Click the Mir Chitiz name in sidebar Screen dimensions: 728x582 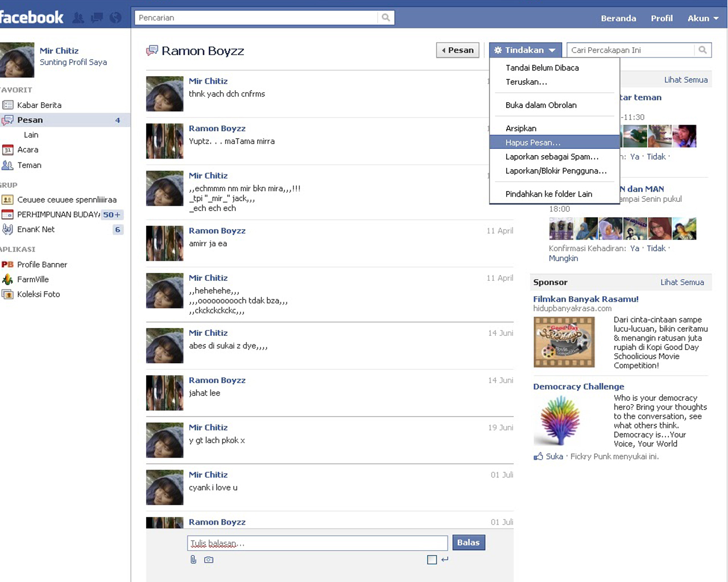coord(59,51)
